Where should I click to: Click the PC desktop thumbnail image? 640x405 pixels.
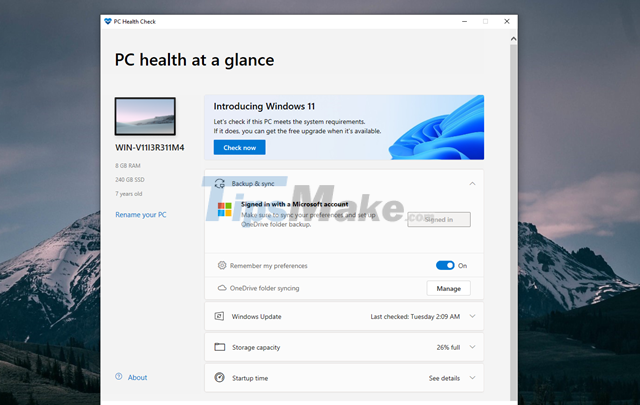click(145, 116)
